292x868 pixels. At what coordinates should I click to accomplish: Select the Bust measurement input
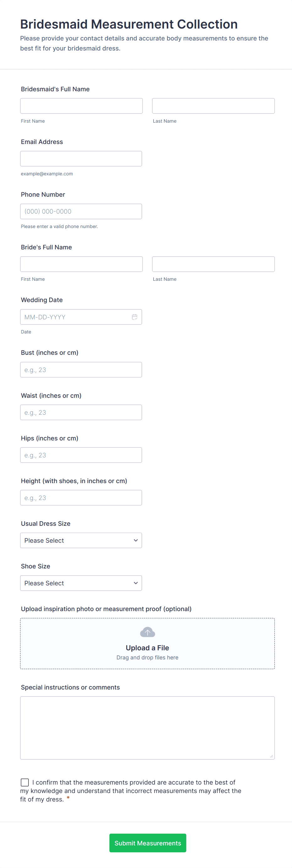click(81, 370)
